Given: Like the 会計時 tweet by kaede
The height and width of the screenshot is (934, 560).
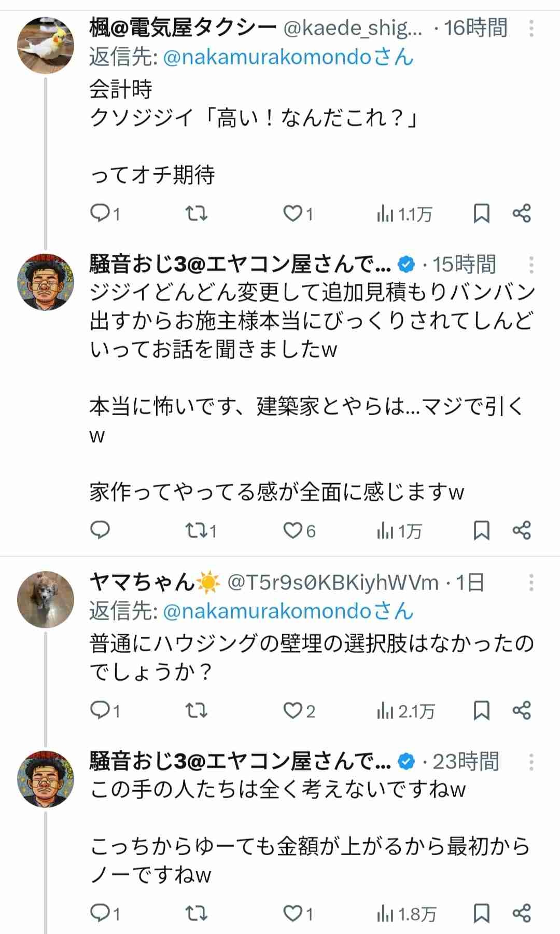Looking at the screenshot, I should tap(293, 213).
